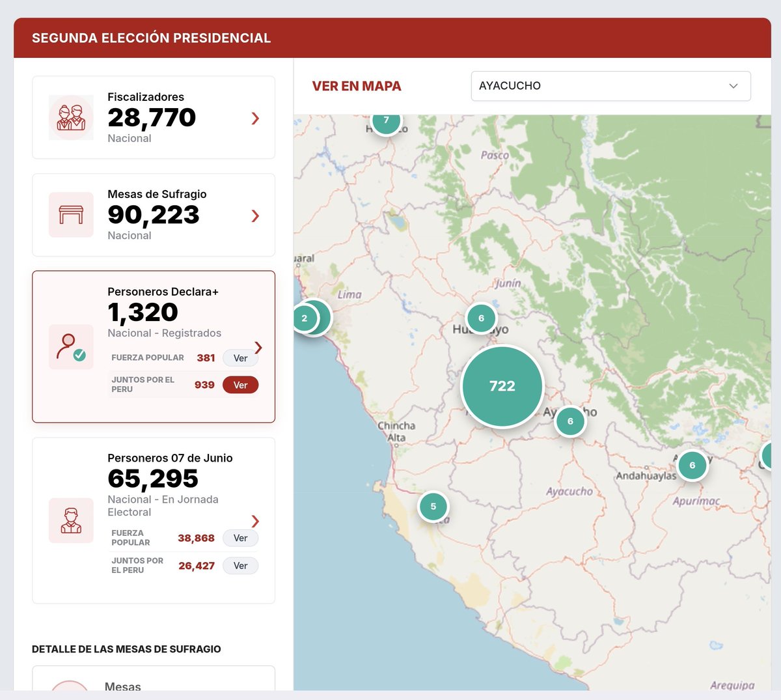Click the Personeros 07 de Junio person icon
The width and height of the screenshot is (781, 700).
71,520
